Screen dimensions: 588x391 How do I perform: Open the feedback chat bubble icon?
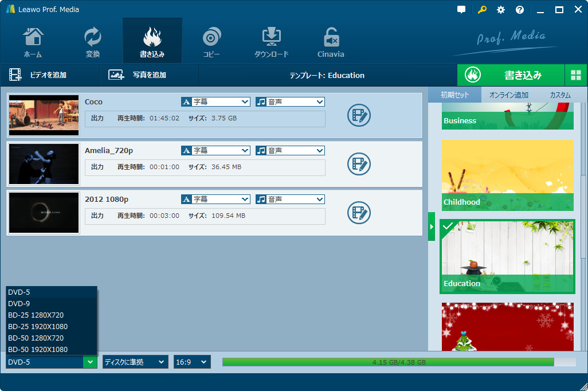(x=461, y=10)
